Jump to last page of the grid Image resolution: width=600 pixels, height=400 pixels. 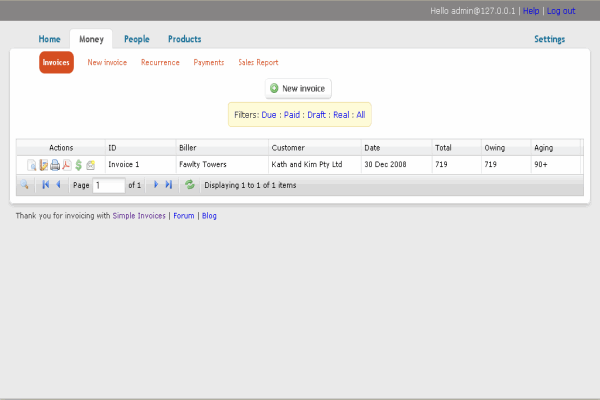pos(169,185)
